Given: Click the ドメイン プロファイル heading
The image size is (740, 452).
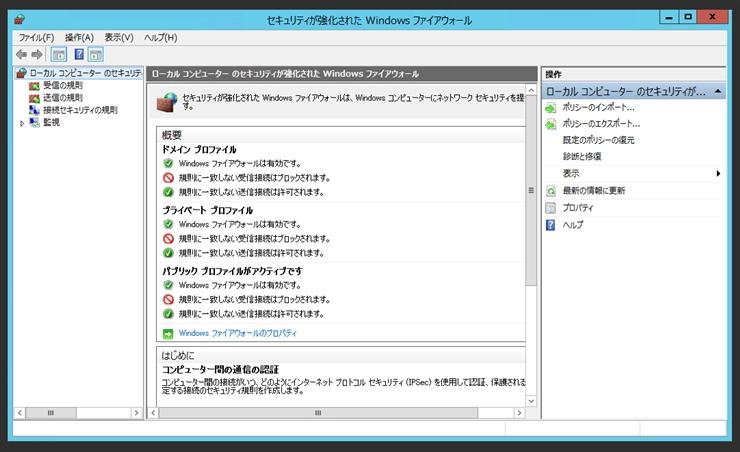Looking at the screenshot, I should (199, 150).
